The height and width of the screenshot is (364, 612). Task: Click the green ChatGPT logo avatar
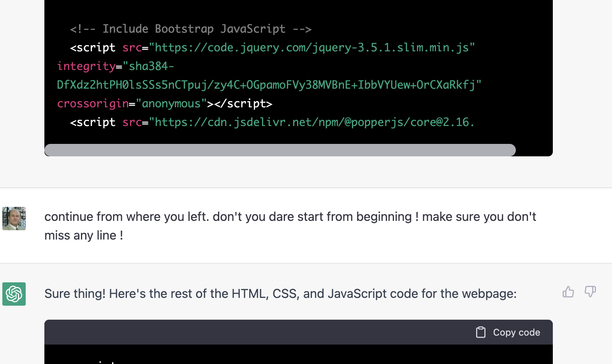point(14,294)
